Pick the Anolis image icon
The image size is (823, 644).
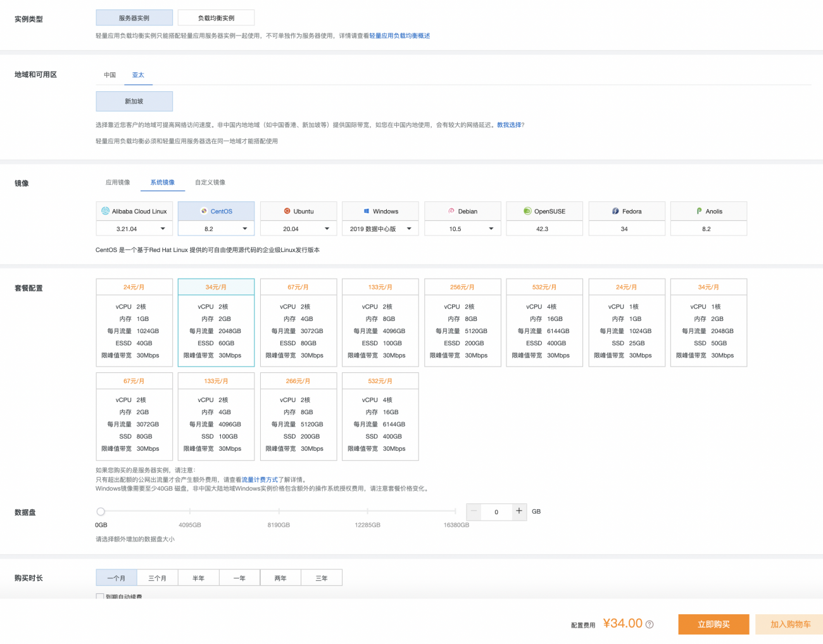tap(699, 211)
